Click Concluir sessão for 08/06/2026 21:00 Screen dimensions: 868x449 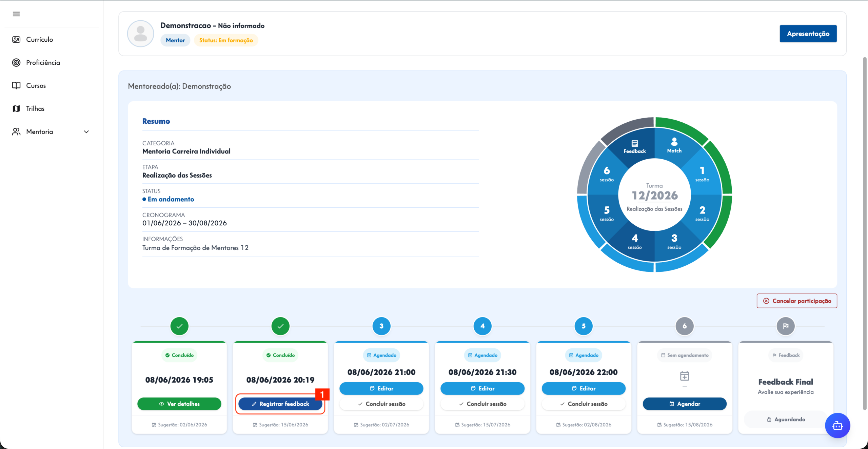(381, 404)
